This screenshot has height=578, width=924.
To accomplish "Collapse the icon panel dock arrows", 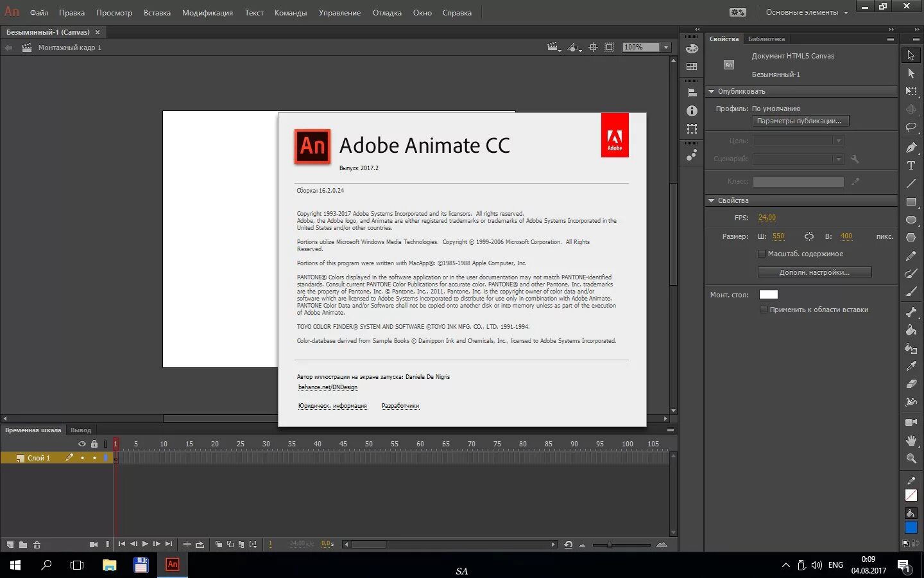I will [697, 30].
